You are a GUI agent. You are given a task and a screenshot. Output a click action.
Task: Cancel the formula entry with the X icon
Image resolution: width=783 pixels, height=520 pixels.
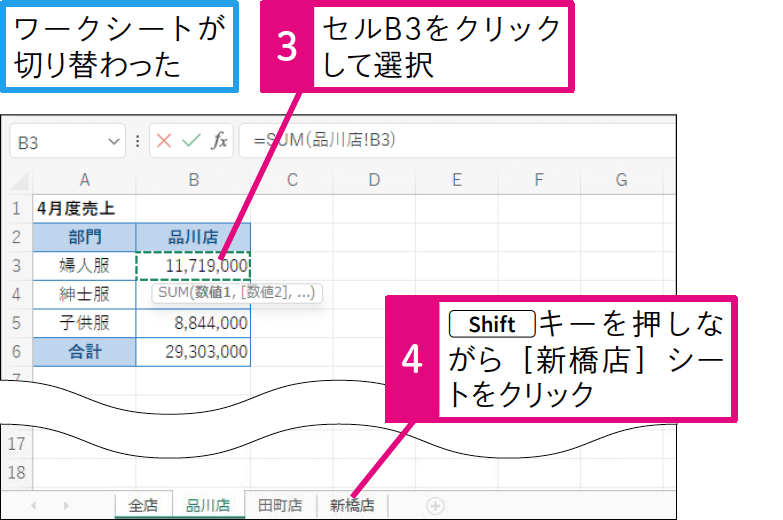tap(164, 141)
